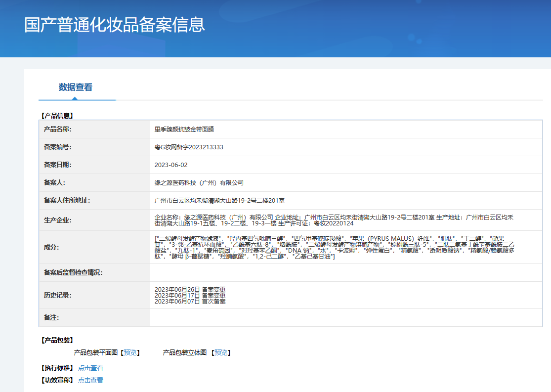Click the 备案人 company name value

(x=199, y=183)
